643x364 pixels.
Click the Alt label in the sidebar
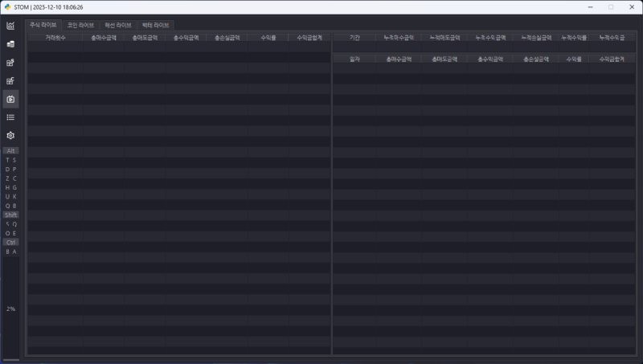tap(10, 151)
